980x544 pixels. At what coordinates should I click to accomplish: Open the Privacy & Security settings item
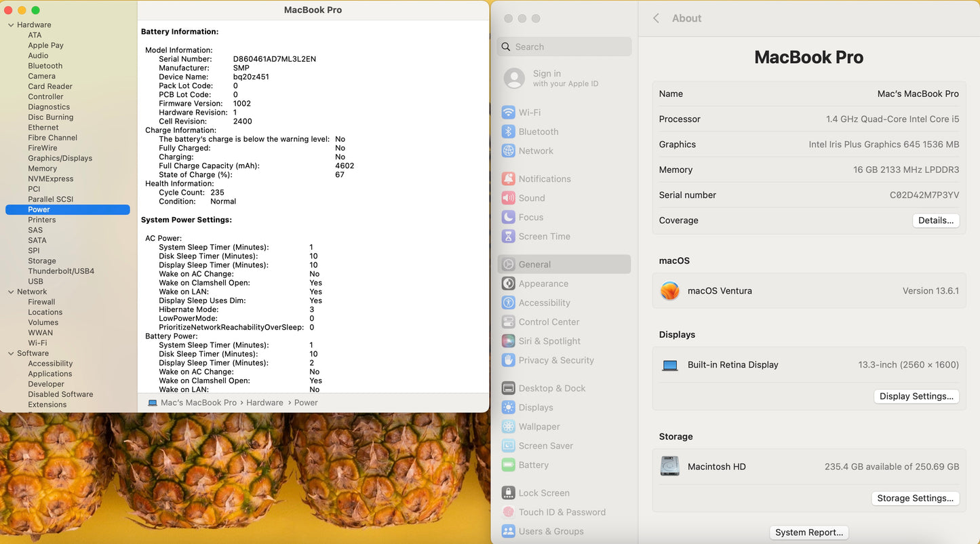(556, 360)
